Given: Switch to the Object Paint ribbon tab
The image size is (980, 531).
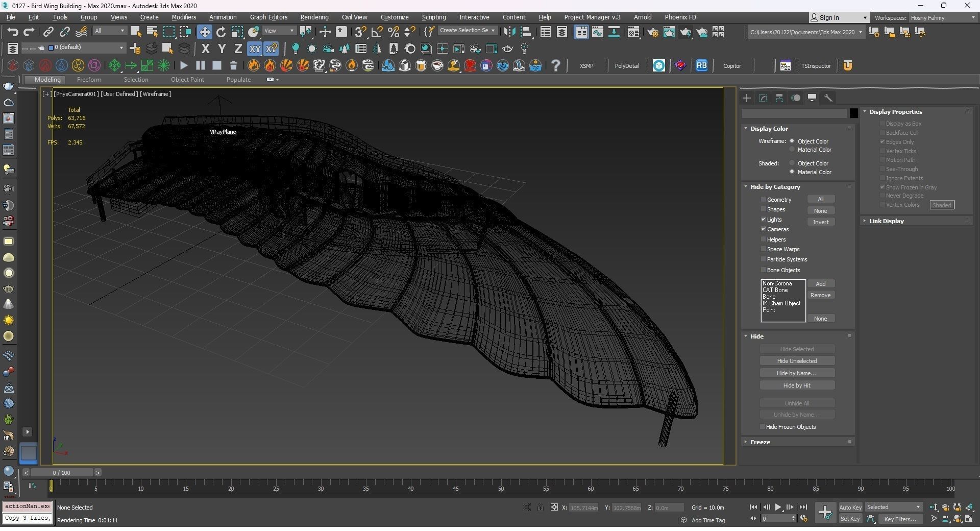Looking at the screenshot, I should pos(187,80).
